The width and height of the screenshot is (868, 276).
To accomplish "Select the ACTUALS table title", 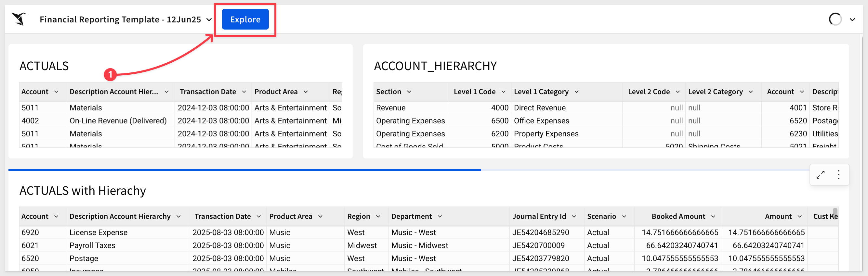I will point(44,66).
